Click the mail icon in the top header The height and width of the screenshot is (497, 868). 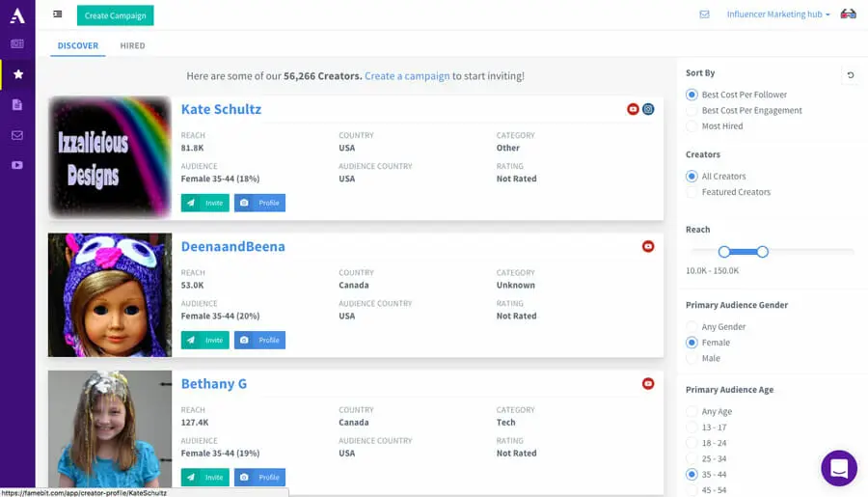[704, 14]
